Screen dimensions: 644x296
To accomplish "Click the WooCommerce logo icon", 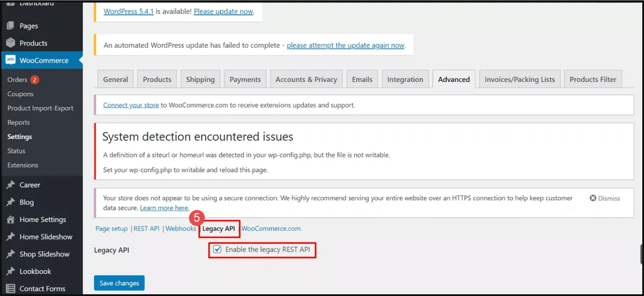I will [x=10, y=60].
